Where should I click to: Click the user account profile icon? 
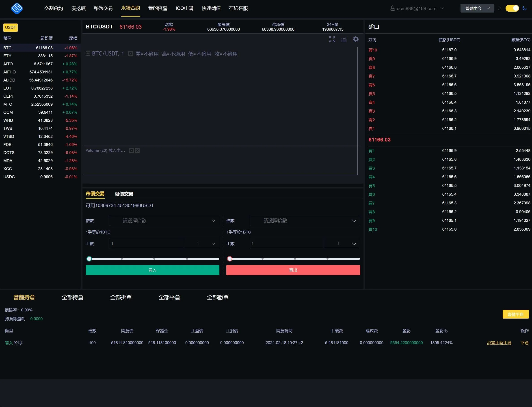(x=393, y=8)
